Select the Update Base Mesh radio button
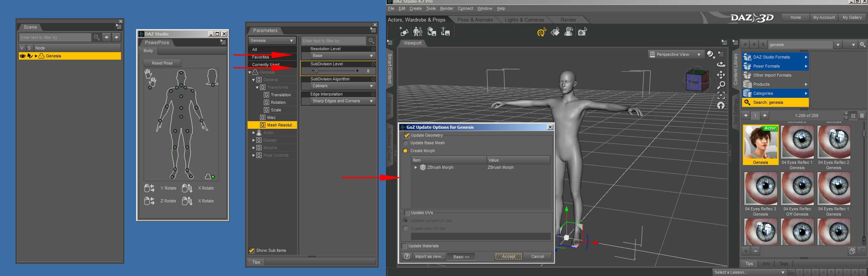This screenshot has height=276, width=868. point(406,143)
